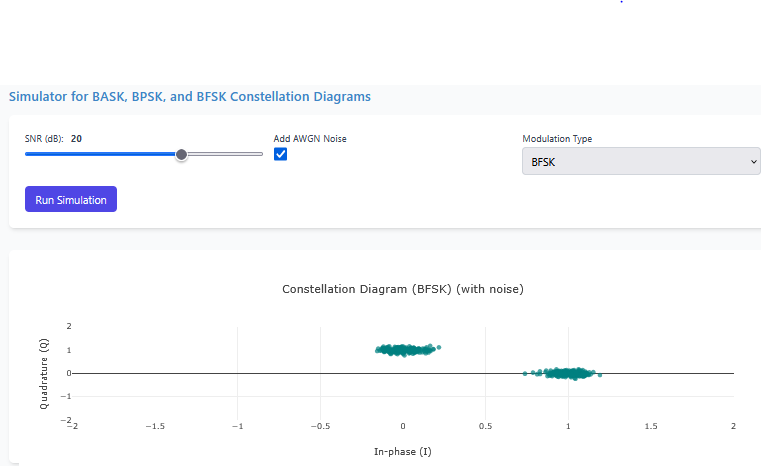Click the point cluster near I equals 1

tap(563, 373)
